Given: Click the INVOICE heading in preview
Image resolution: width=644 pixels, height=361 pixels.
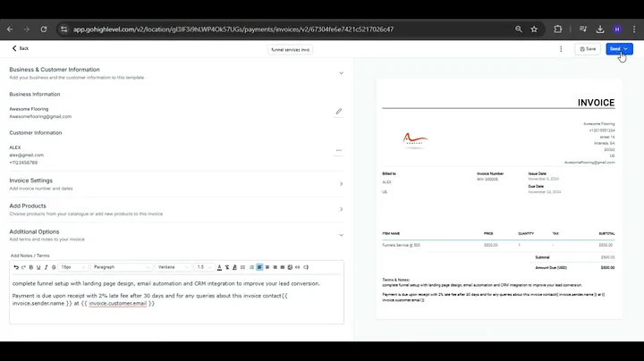Looking at the screenshot, I should (x=596, y=103).
